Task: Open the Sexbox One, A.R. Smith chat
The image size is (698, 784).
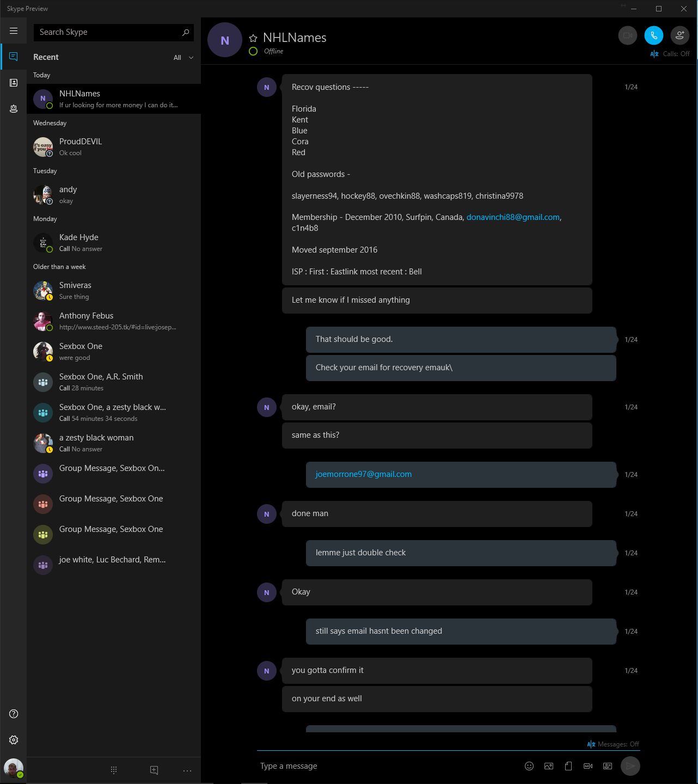Action: tap(114, 382)
